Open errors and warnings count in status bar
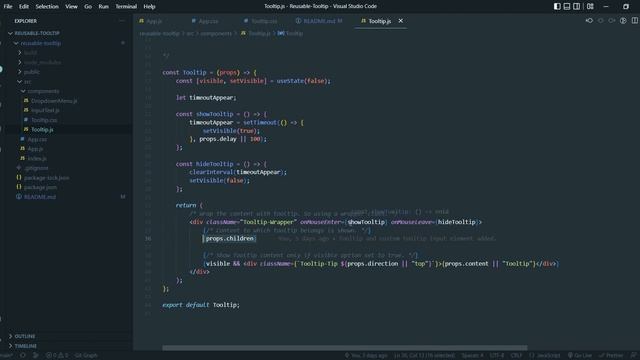This screenshot has width=640, height=360. tap(57, 356)
